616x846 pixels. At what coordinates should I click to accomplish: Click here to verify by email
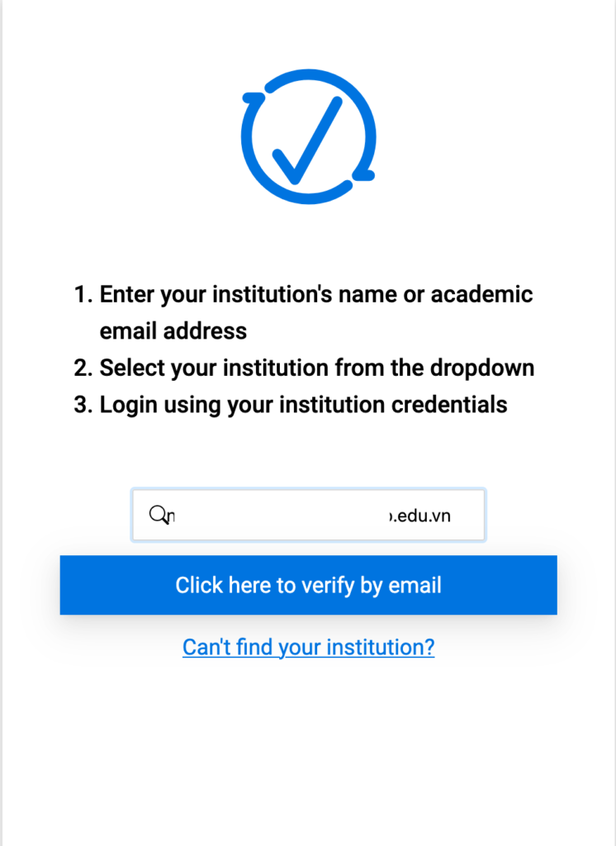[x=308, y=585]
